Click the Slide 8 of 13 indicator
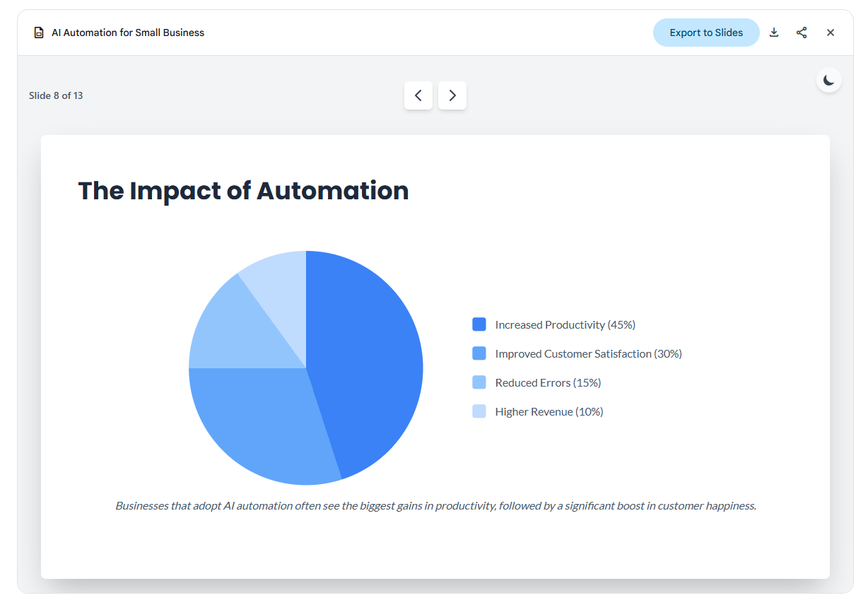Image resolution: width=868 pixels, height=605 pixels. pos(57,95)
